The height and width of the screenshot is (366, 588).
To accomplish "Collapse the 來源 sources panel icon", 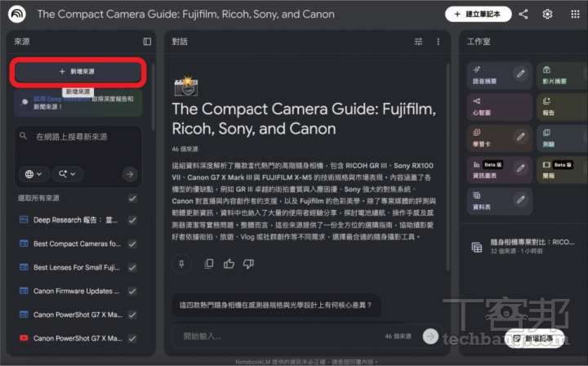I will coord(147,42).
